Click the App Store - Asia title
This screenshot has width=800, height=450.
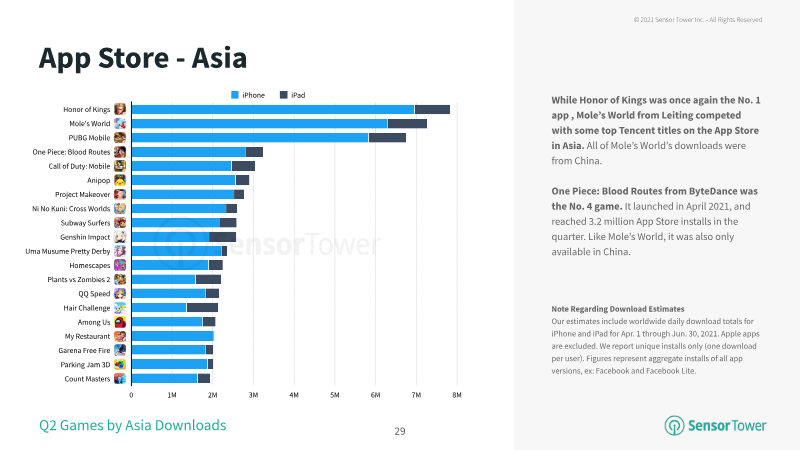[143, 58]
